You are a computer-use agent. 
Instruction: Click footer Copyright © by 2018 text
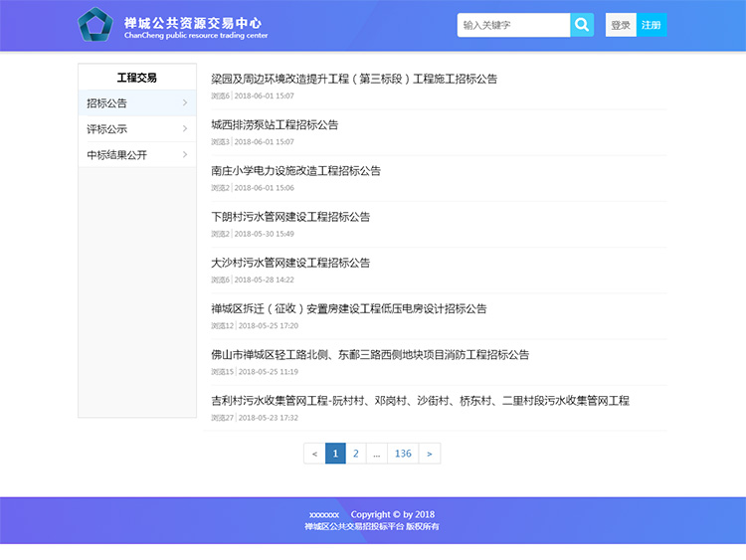pos(393,514)
